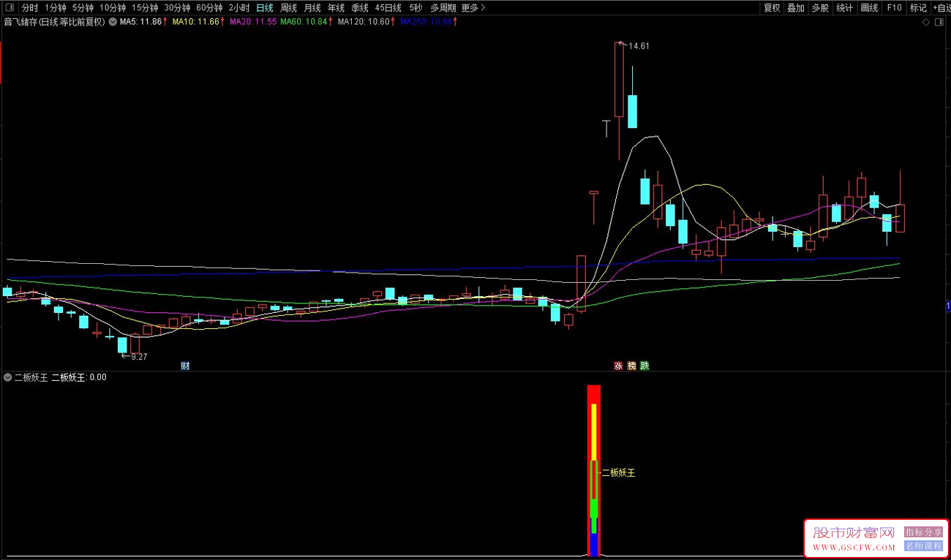Image resolution: width=951 pixels, height=560 pixels.
Task: Select the 5分钟 period
Action: [x=83, y=7]
